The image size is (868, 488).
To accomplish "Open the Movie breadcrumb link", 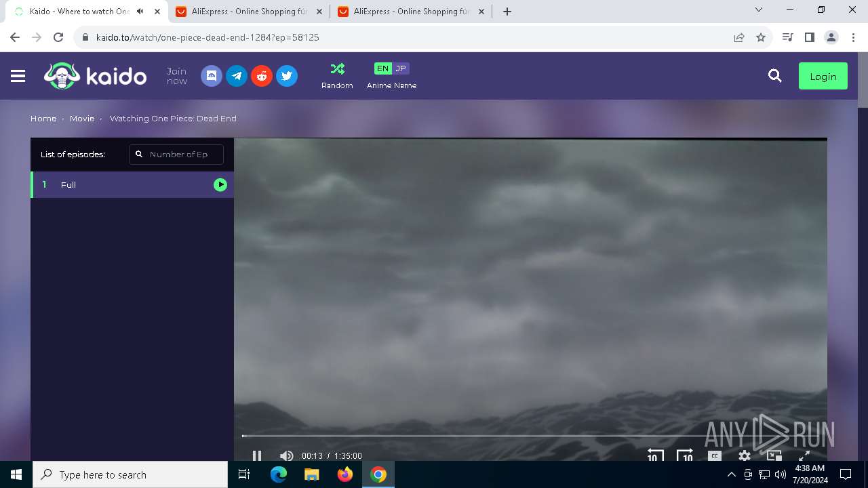I will point(82,119).
